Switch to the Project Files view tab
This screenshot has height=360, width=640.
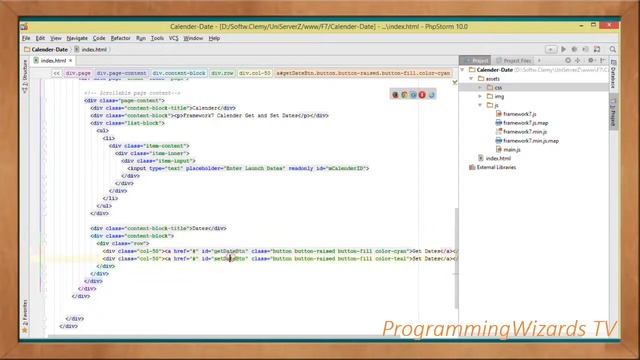coord(513,60)
